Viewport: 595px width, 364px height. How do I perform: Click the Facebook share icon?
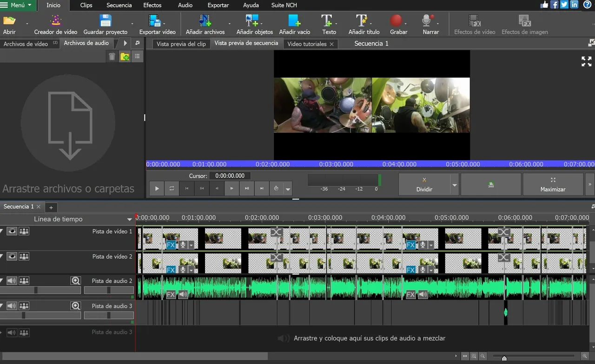point(555,5)
